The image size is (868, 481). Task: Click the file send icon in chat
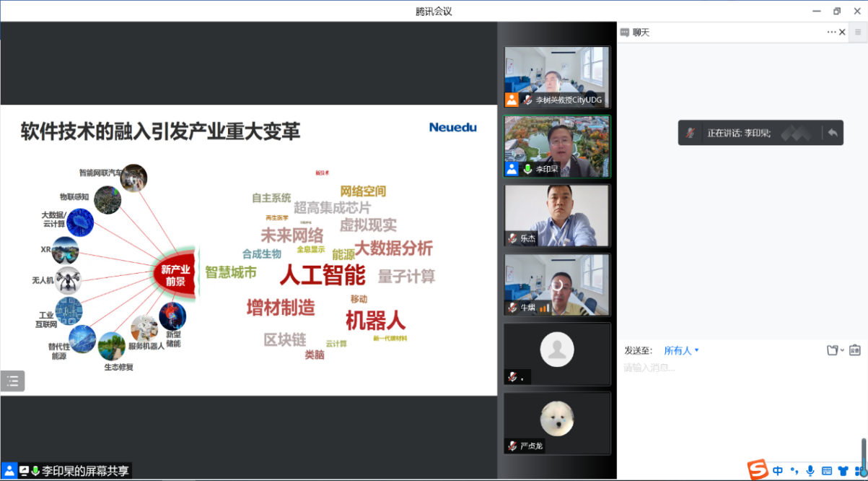coord(832,351)
